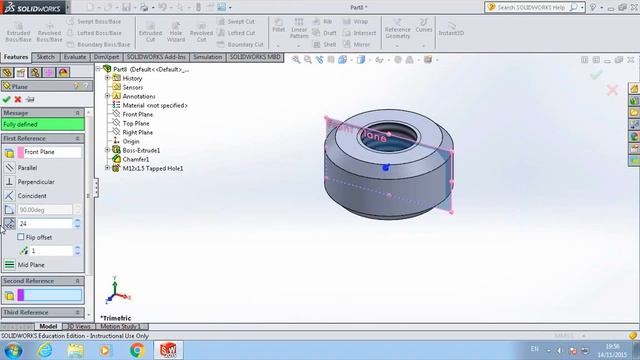The image size is (640, 360).
Task: Click the Draft tool
Action: coord(324,33)
